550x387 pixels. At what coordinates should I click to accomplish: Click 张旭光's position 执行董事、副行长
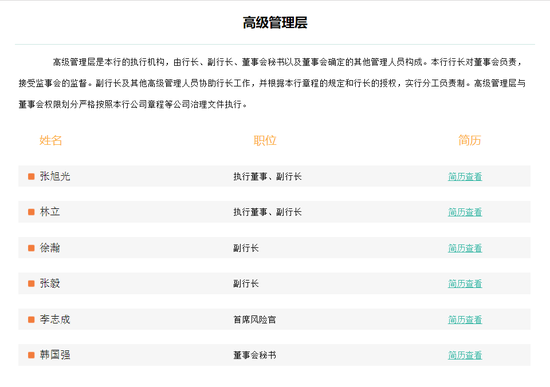pos(267,176)
